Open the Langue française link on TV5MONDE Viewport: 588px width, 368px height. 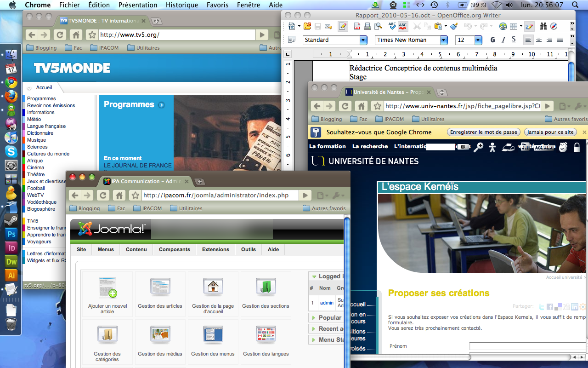[46, 126]
